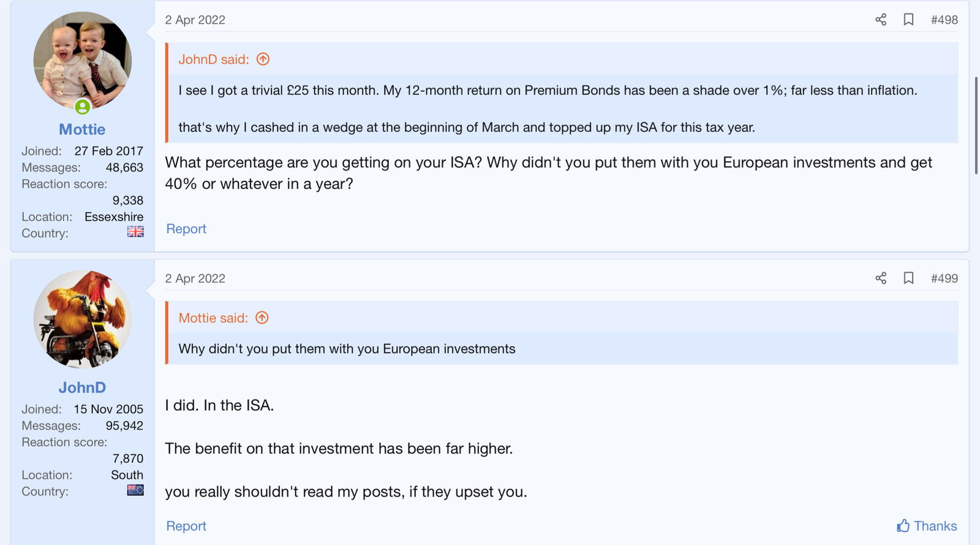This screenshot has width=980, height=545.
Task: Click the 2 Apr 2022 date on post #499
Action: (x=195, y=278)
